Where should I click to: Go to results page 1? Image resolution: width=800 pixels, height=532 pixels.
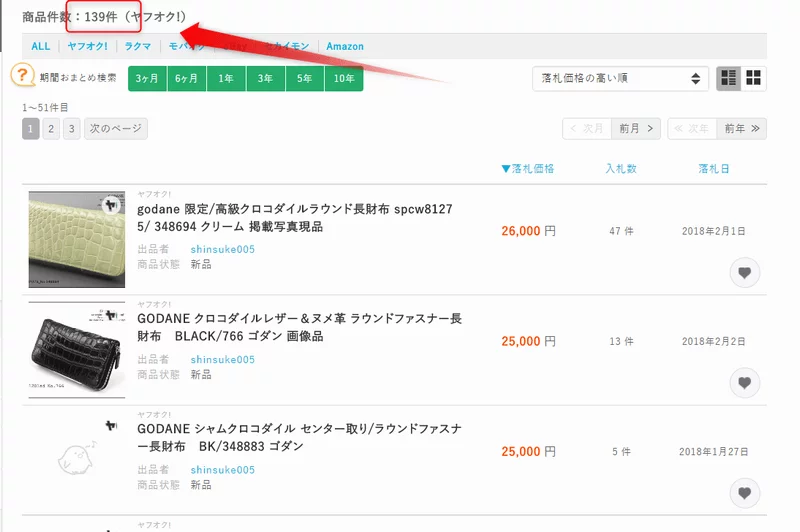click(31, 129)
